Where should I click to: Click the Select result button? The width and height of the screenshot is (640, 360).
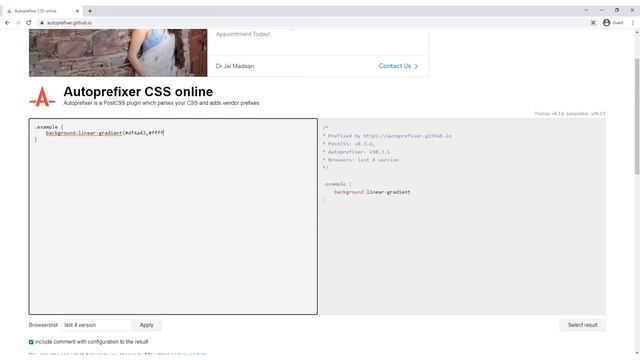(x=582, y=325)
